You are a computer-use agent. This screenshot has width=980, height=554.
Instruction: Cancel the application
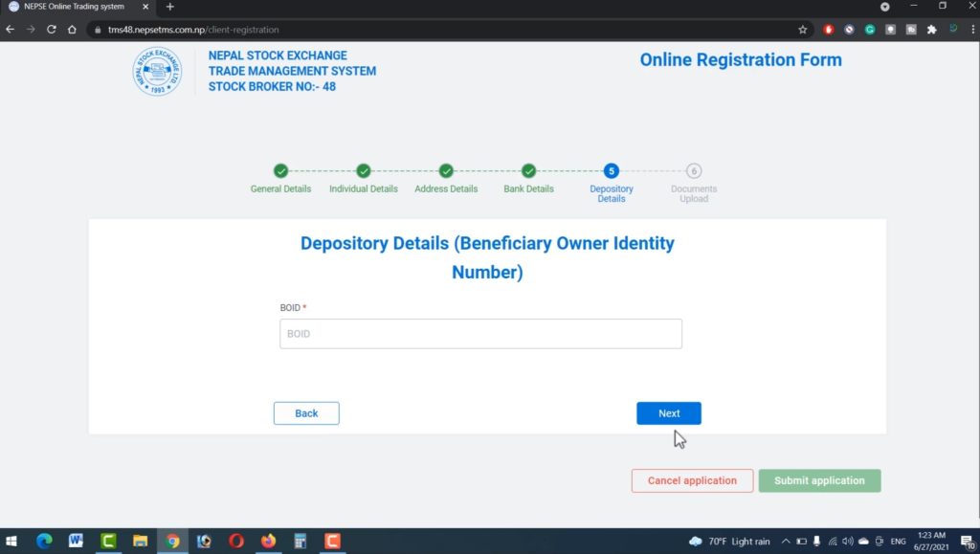click(693, 481)
